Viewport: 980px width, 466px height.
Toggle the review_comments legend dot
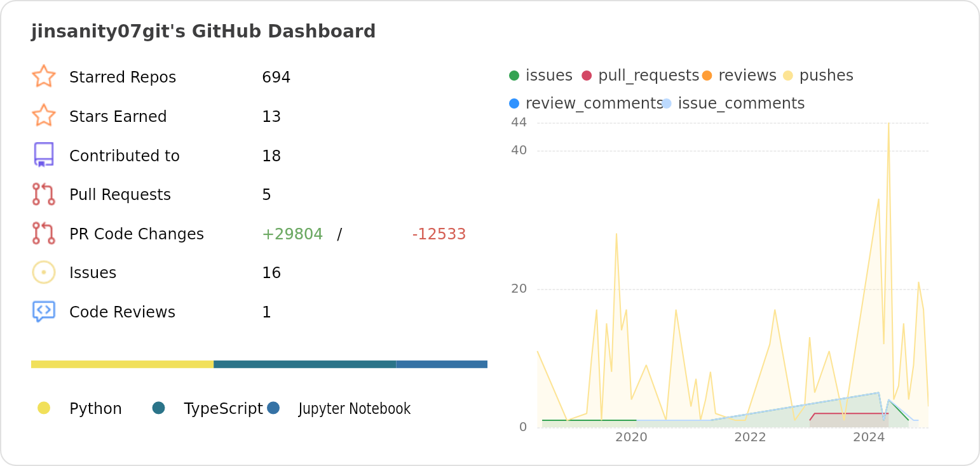click(x=514, y=103)
